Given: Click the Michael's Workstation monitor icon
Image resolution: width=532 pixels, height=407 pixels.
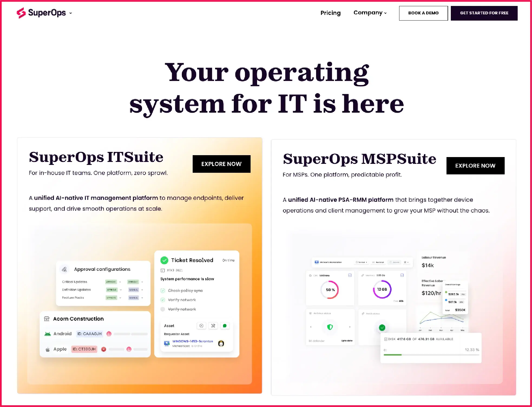Looking at the screenshot, I should (317, 262).
